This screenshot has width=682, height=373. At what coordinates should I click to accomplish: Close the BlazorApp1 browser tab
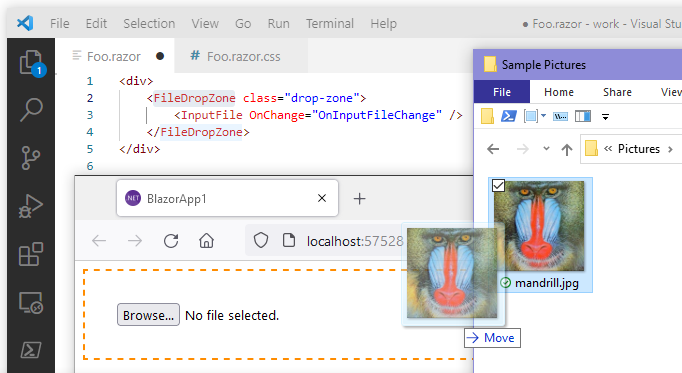tap(322, 198)
